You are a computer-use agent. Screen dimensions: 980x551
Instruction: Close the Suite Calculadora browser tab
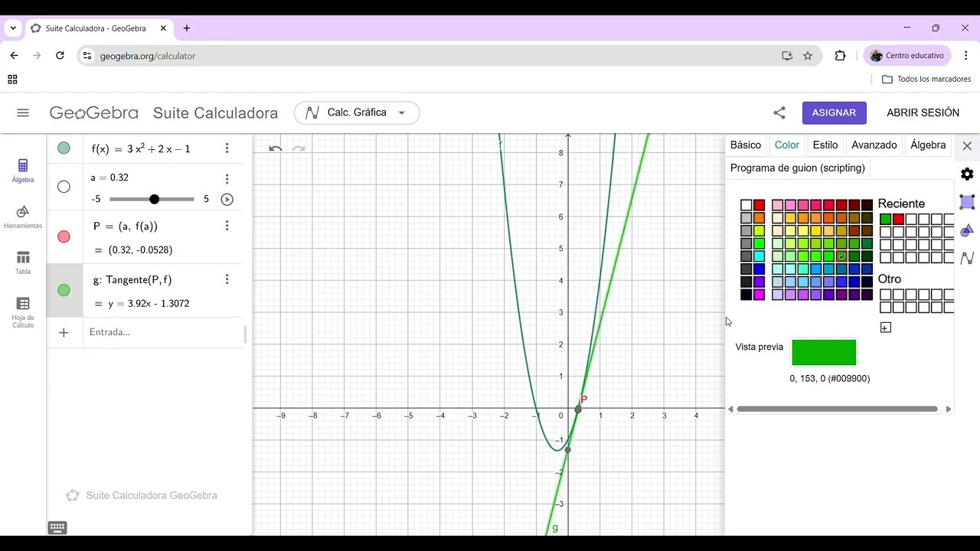click(x=163, y=28)
